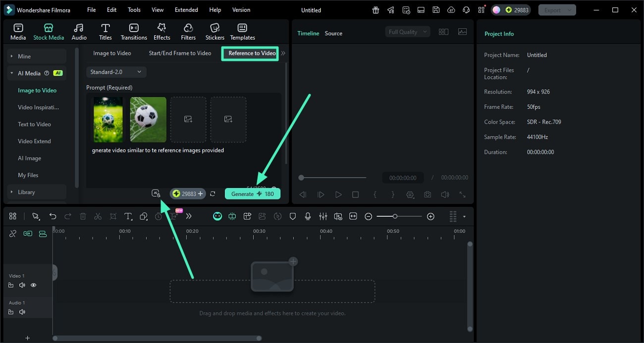Image resolution: width=644 pixels, height=343 pixels.
Task: Open the Full Quality dropdown
Action: [408, 32]
